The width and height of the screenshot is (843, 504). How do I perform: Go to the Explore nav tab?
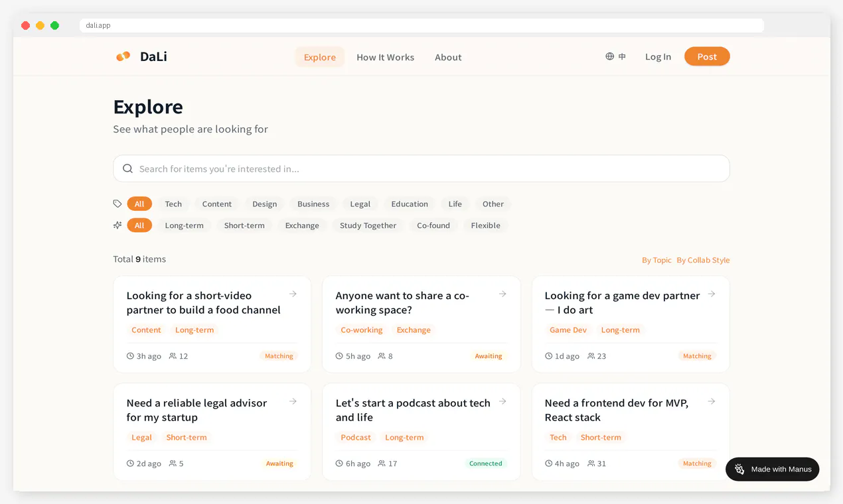coord(320,57)
